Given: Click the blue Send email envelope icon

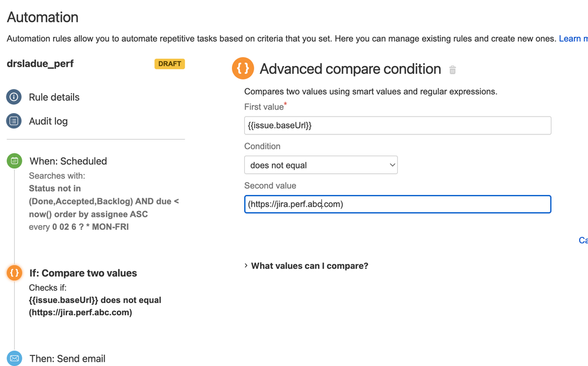Looking at the screenshot, I should click(14, 358).
